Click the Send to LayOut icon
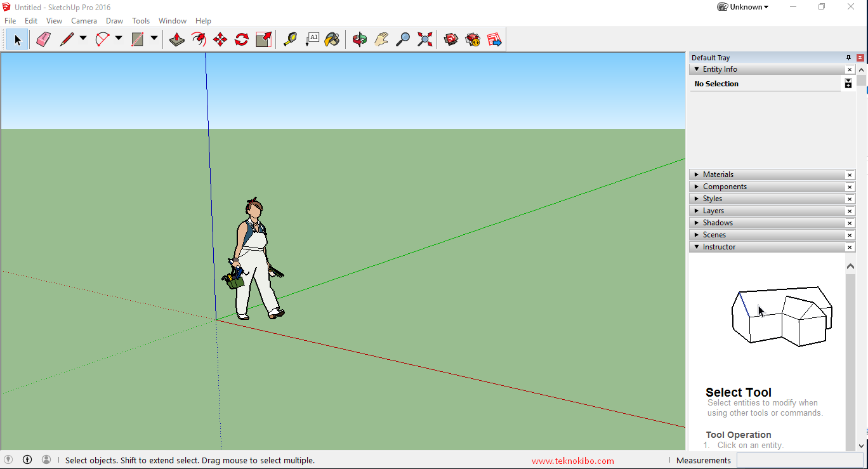The width and height of the screenshot is (868, 469). tap(494, 39)
